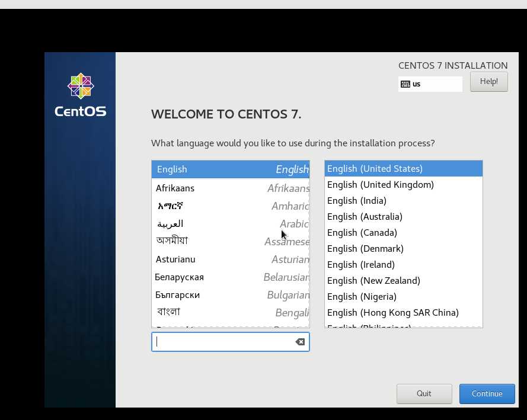Screen dimensions: 527x420
Task: Choose English (United States) locale
Action: point(404,169)
